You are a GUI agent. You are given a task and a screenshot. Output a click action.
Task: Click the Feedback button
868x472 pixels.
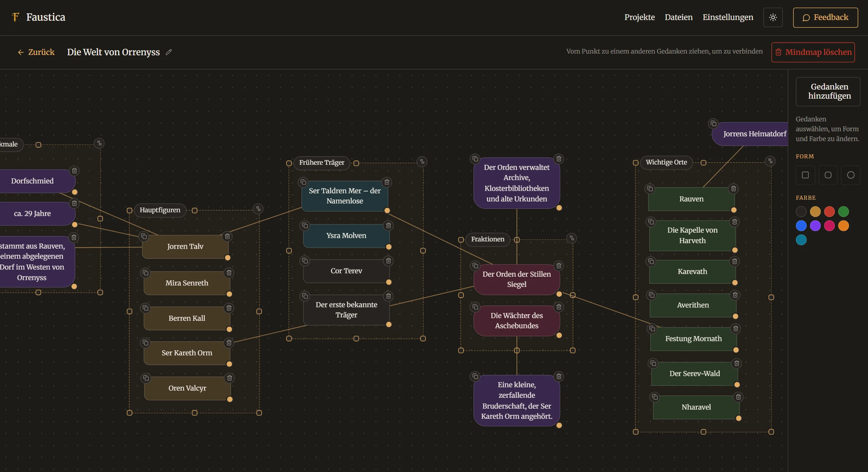point(825,18)
